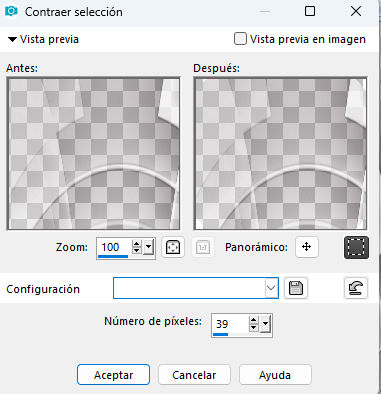Open the Número de píxeles slider dropdown

point(265,324)
